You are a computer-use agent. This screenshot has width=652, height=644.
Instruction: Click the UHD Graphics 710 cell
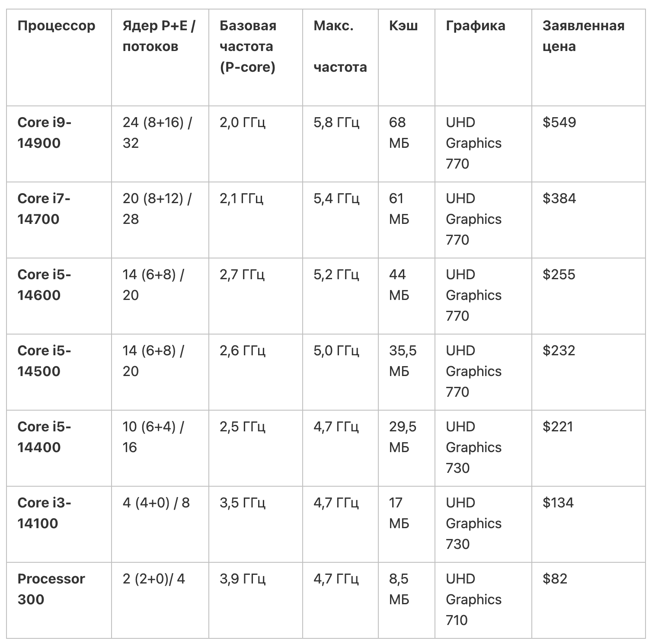click(473, 599)
